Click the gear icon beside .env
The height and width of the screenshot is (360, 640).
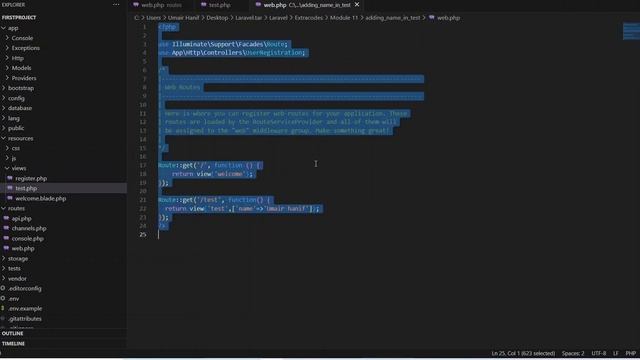coord(3,298)
